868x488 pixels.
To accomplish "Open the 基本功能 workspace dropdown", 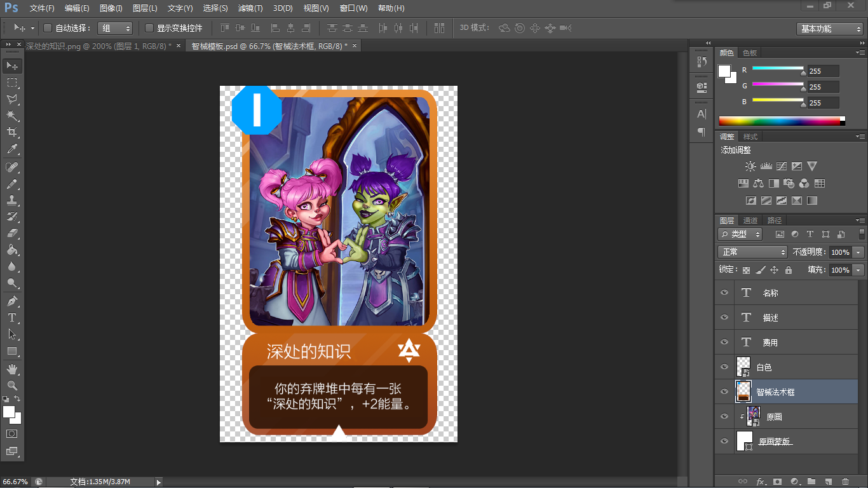I will (x=829, y=29).
